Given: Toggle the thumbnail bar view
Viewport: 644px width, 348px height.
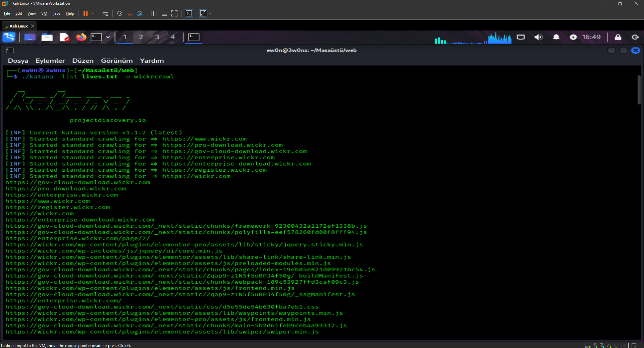Looking at the screenshot, I should tap(164, 13).
